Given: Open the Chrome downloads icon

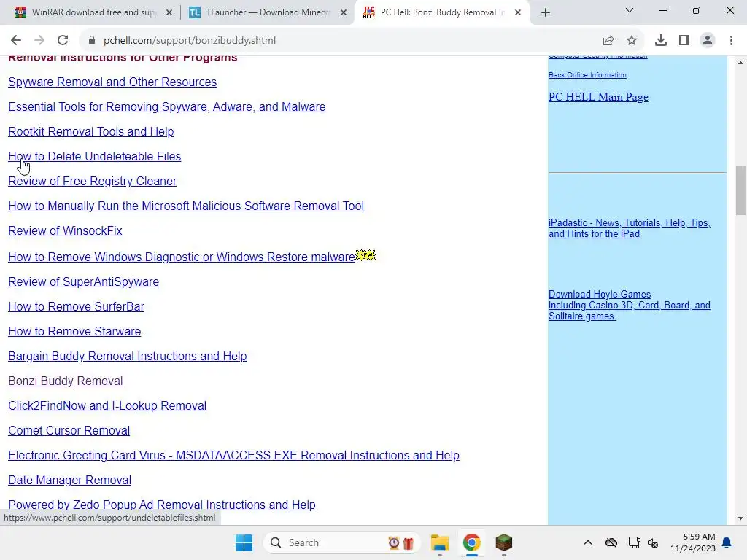Looking at the screenshot, I should tap(661, 41).
